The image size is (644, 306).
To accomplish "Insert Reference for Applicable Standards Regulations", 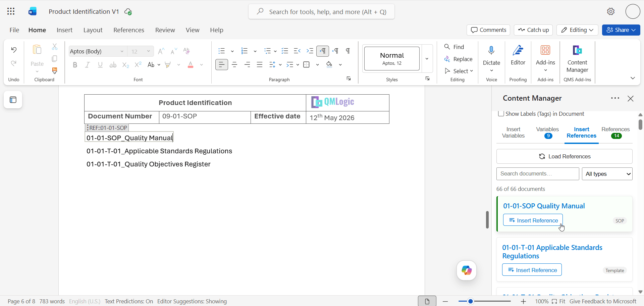I will (x=532, y=270).
